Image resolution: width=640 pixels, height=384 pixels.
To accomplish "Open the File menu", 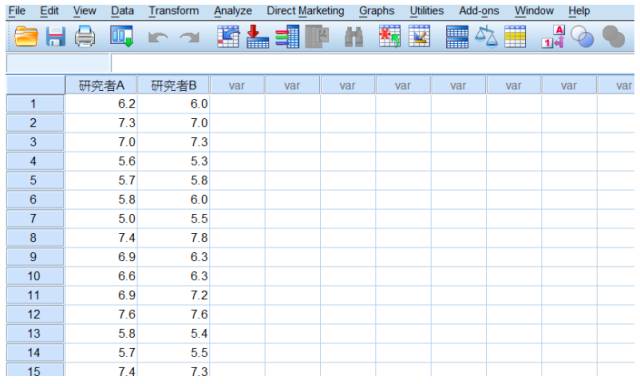I will coord(17,11).
